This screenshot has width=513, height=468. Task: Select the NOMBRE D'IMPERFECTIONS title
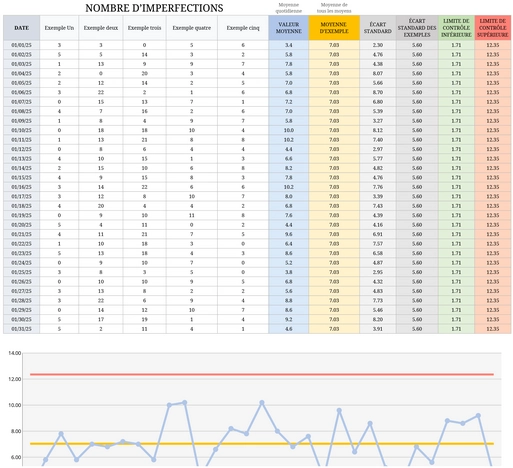154,8
